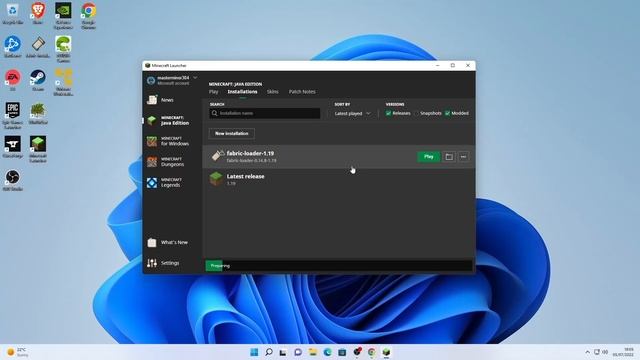The height and width of the screenshot is (360, 640).
Task: Open Task View from the taskbar
Action: [x=283, y=352]
